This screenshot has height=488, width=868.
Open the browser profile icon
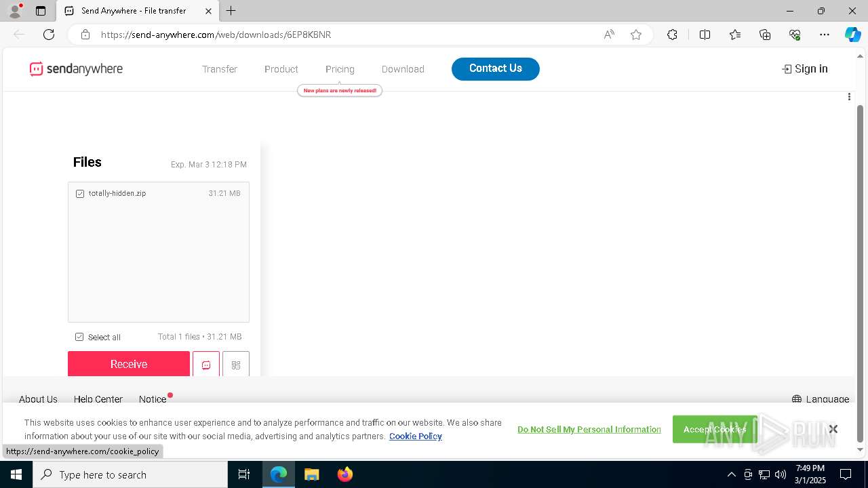pos(15,11)
